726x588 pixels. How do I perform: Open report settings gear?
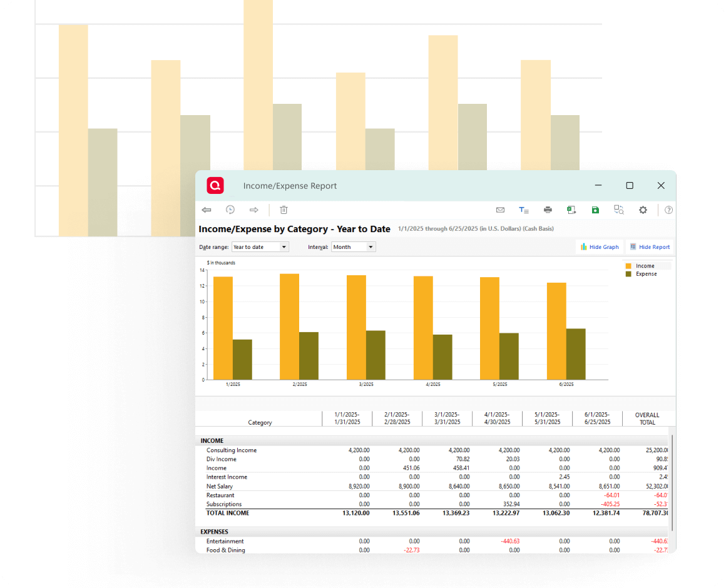coord(643,210)
